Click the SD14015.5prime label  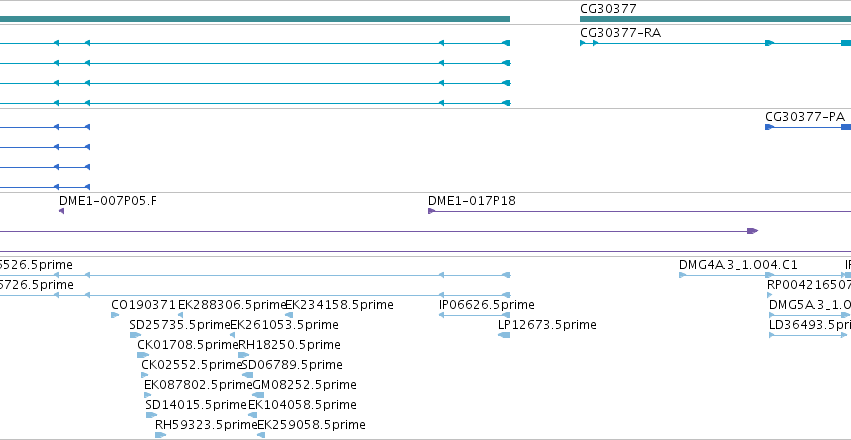(196, 405)
